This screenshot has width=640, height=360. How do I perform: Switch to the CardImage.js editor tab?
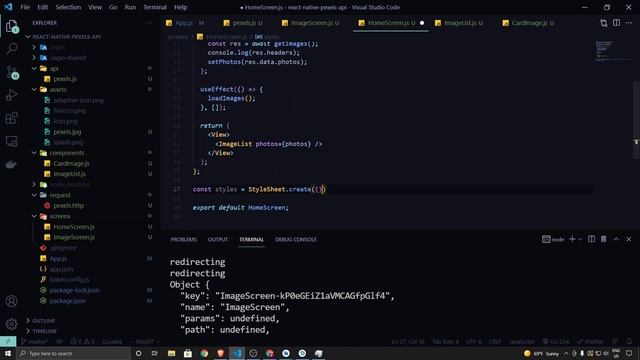[528, 23]
